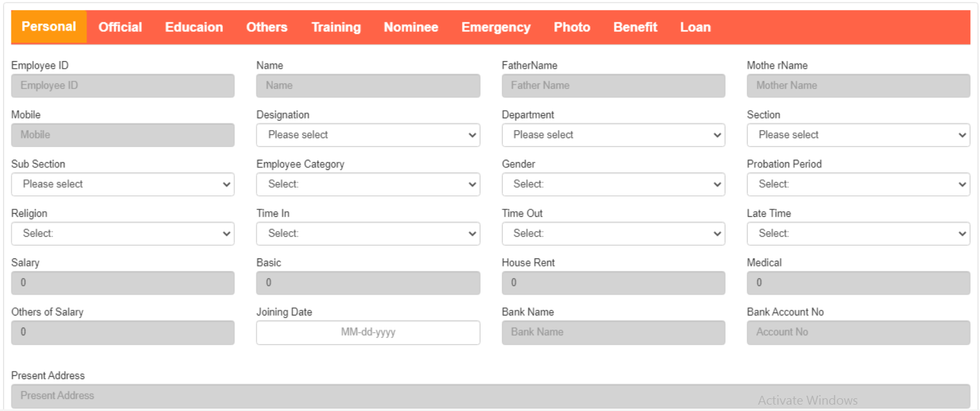980x411 pixels.
Task: Open the Late Time dropdown
Action: pyautogui.click(x=858, y=233)
